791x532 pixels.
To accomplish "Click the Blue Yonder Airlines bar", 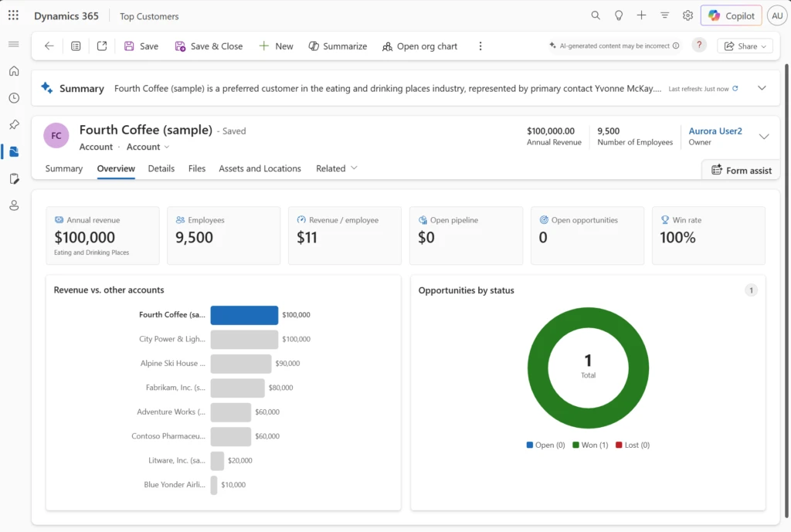I will tap(214, 485).
